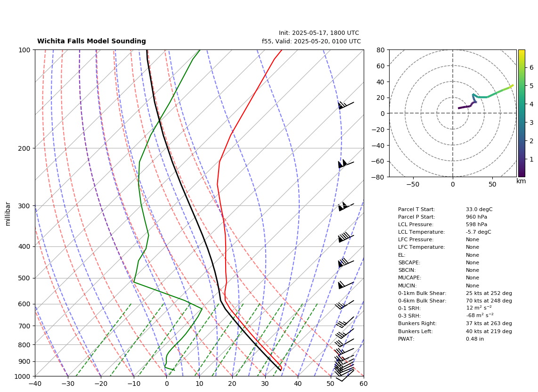Select the "598 hPa" value
This screenshot has height=392, width=538.
coord(476,224)
